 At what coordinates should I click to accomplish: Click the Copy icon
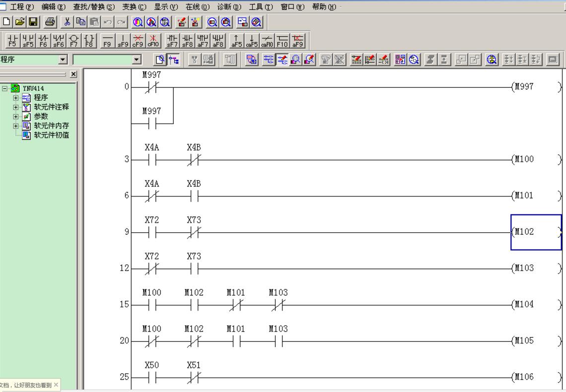coord(80,22)
